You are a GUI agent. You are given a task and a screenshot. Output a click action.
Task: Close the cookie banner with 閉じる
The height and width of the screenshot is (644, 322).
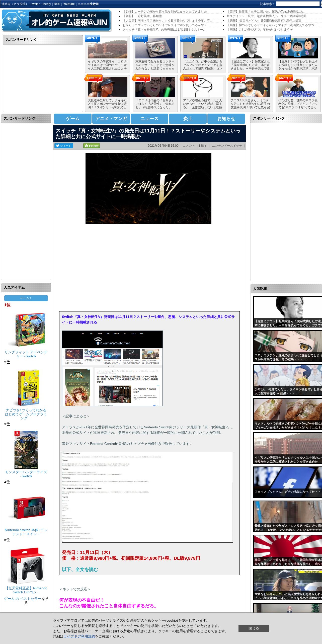point(254,628)
